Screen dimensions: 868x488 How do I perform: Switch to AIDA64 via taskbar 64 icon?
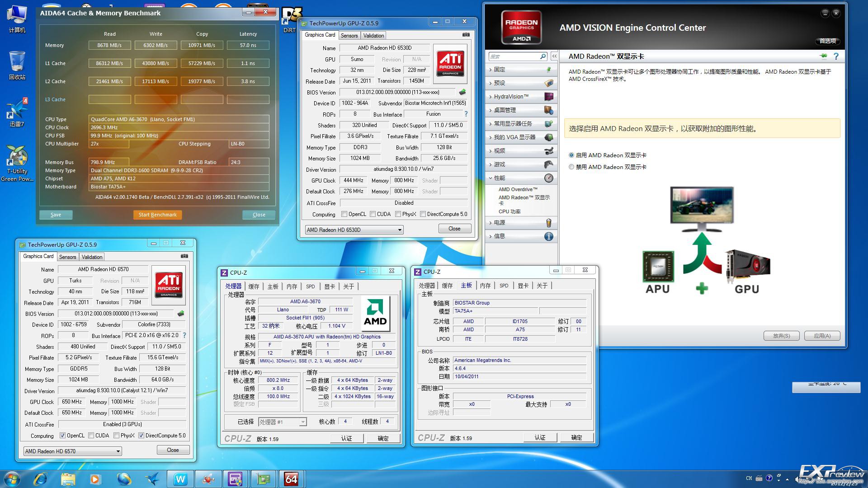(x=291, y=479)
